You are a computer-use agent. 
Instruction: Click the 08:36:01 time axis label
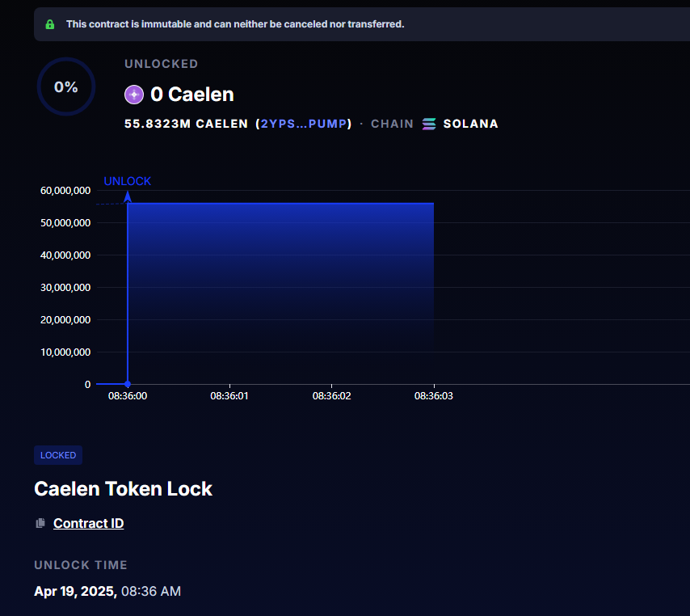click(x=229, y=396)
